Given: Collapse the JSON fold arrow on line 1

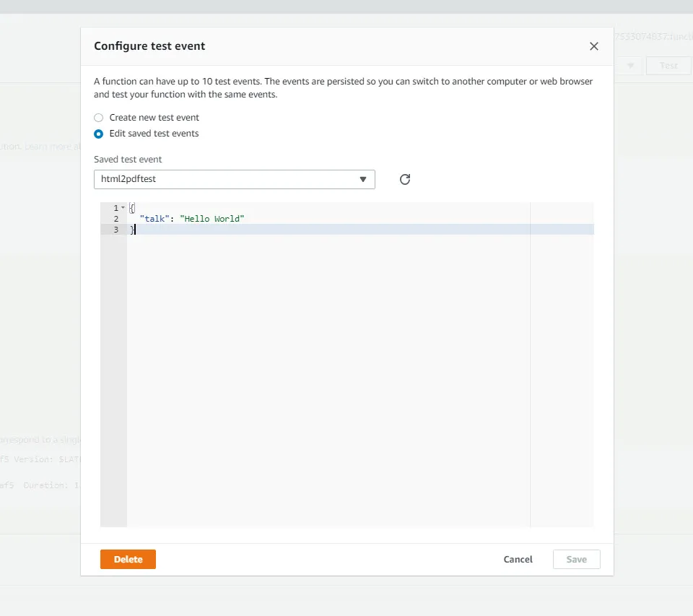Looking at the screenshot, I should (123, 208).
